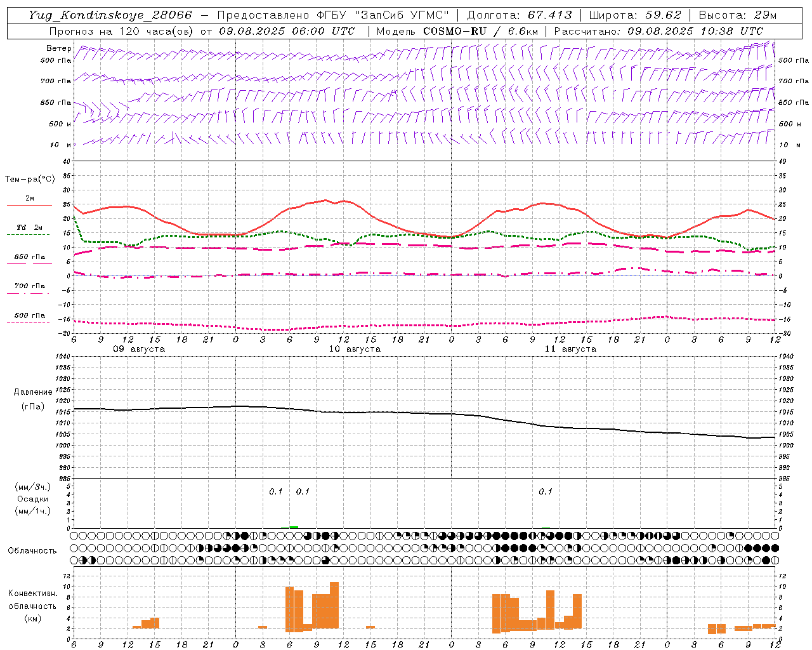Click the red line sample under 2м legend
Viewport: 812px width, 650px height.
(x=30, y=206)
